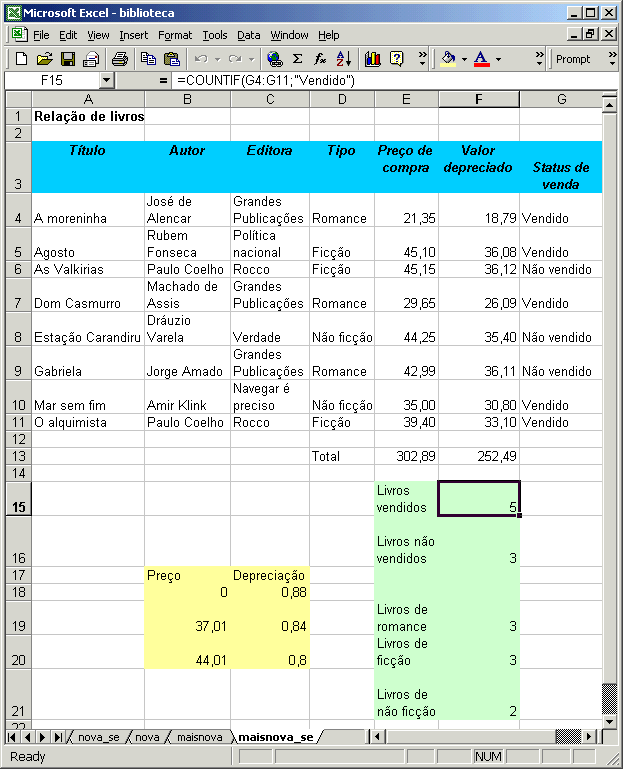Image resolution: width=623 pixels, height=769 pixels.
Task: Open the Data menu
Action: click(x=249, y=35)
